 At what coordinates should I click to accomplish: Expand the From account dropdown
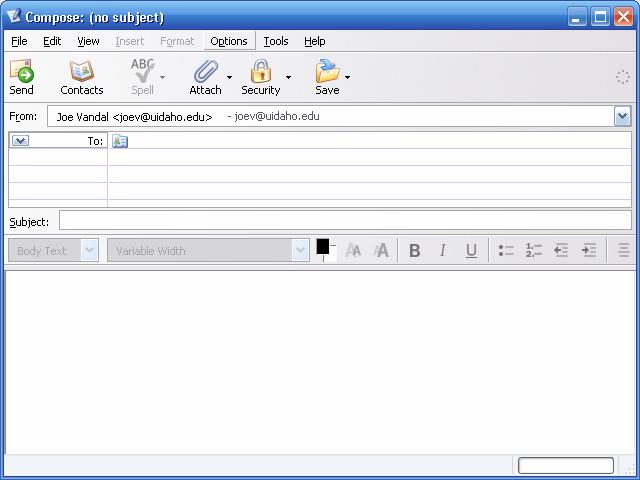click(x=622, y=116)
